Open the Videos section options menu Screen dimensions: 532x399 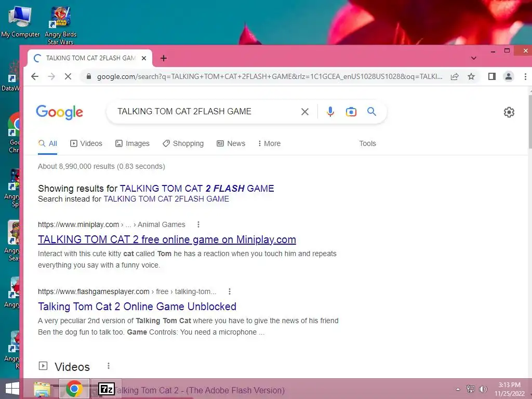109,366
